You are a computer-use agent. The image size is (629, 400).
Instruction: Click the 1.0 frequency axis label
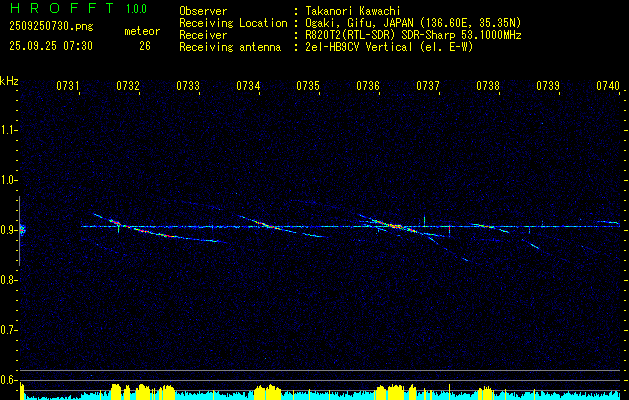click(7, 180)
